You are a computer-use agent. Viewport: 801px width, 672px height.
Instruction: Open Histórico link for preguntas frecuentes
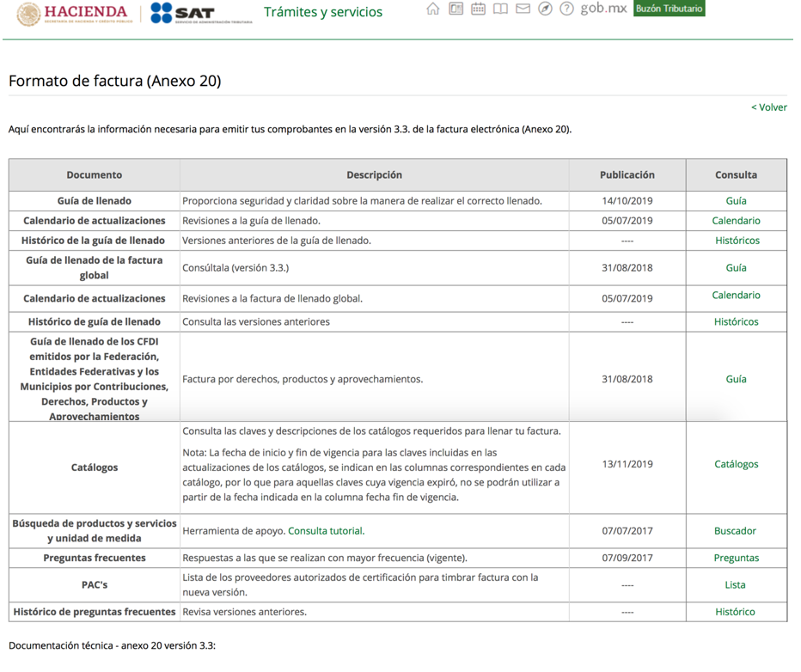[735, 612]
